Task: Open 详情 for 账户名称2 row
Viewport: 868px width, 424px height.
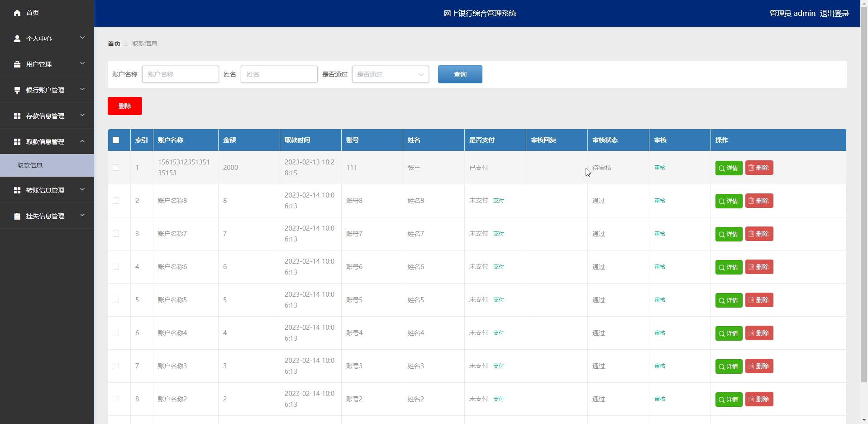Action: pos(729,400)
